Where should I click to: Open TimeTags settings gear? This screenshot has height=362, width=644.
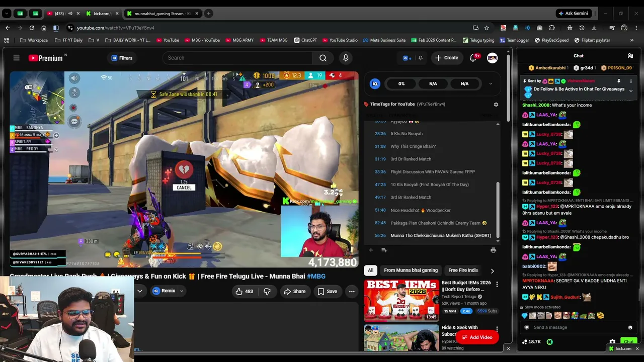tap(496, 104)
